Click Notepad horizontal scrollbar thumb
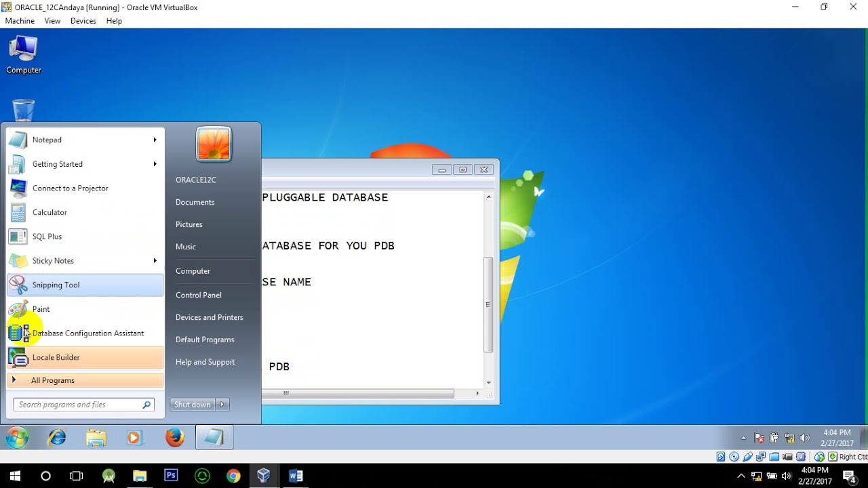Image resolution: width=868 pixels, height=488 pixels. [359, 393]
